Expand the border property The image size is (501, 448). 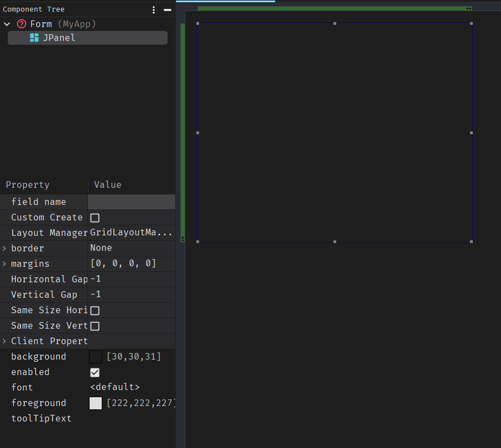pyautogui.click(x=4, y=249)
